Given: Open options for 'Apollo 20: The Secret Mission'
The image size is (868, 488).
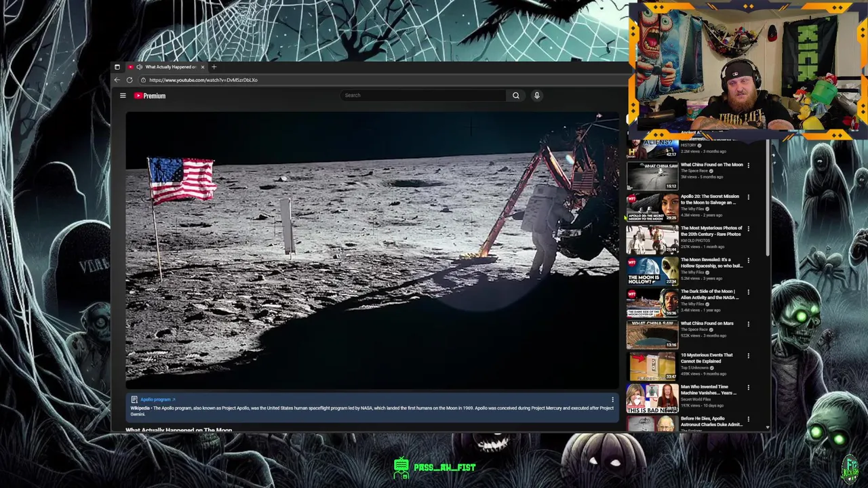Looking at the screenshot, I should point(748,197).
